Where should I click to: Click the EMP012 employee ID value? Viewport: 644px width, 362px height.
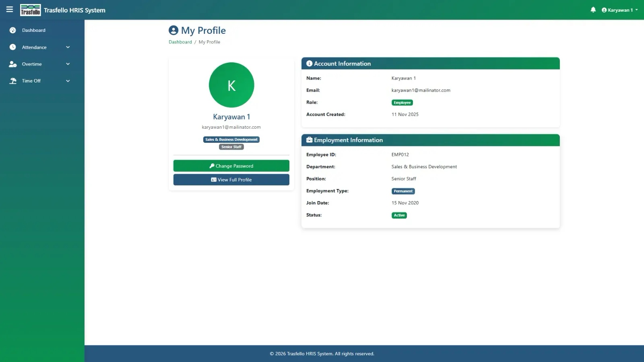point(400,154)
